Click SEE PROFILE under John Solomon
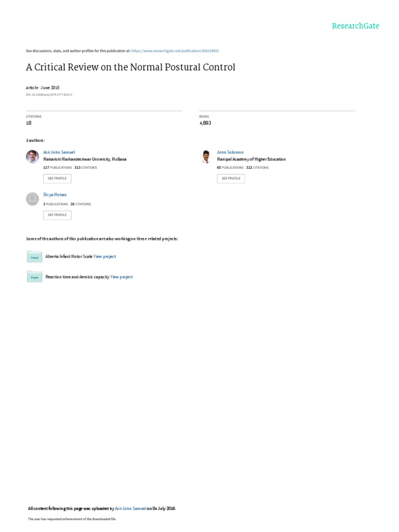This screenshot has height=532, width=399. 231,179
